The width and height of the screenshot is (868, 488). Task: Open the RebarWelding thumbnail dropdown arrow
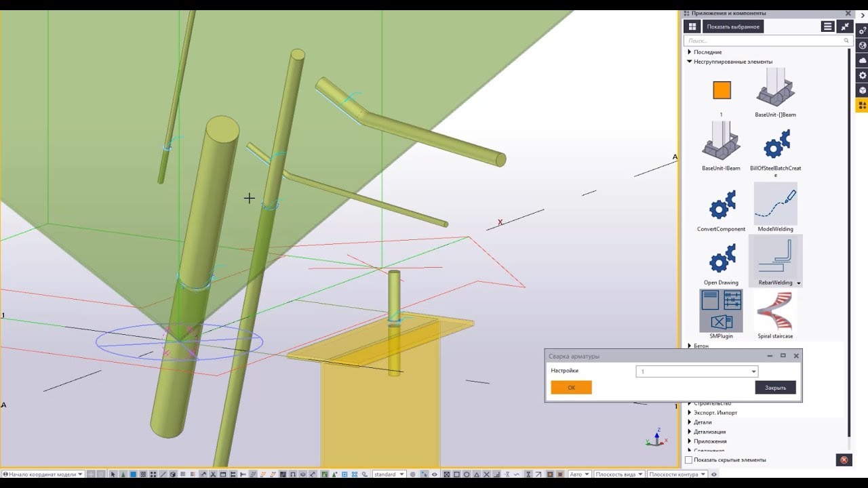point(799,283)
